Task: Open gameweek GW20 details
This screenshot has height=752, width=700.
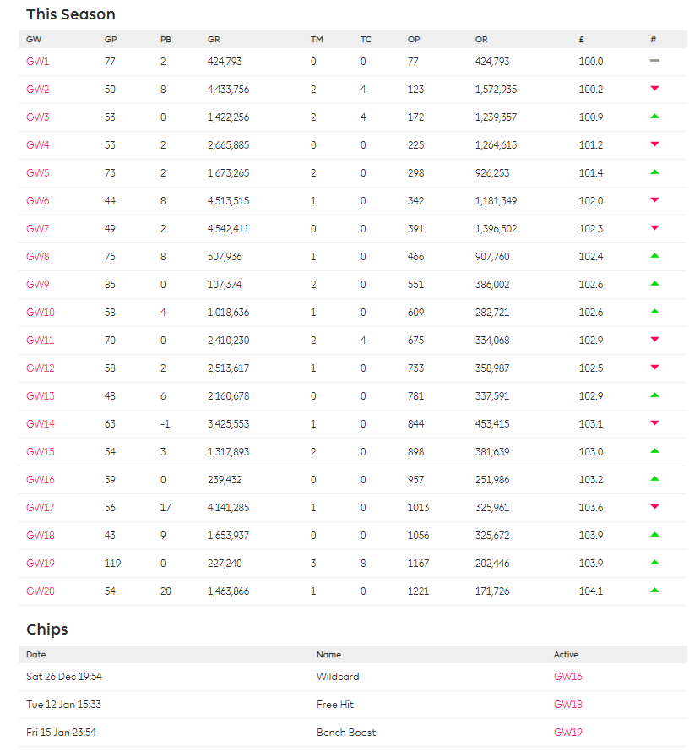Action: coord(41,591)
